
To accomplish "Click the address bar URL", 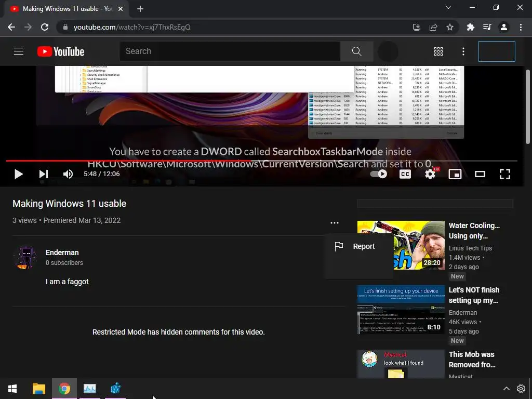I will [x=132, y=27].
